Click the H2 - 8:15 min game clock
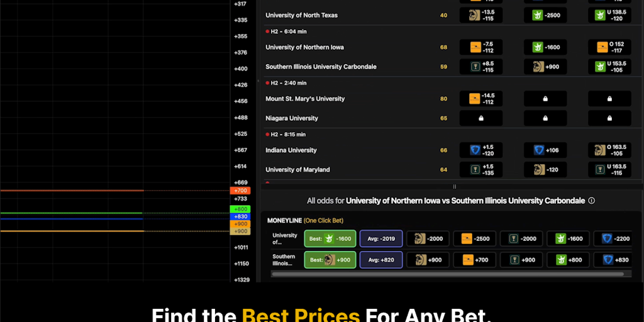The height and width of the screenshot is (322, 644). 288,135
